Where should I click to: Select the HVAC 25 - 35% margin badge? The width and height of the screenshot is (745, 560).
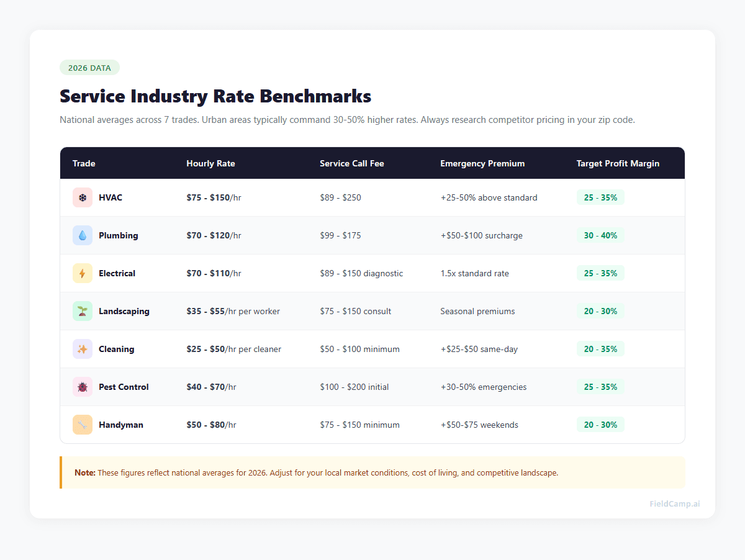pyautogui.click(x=600, y=197)
